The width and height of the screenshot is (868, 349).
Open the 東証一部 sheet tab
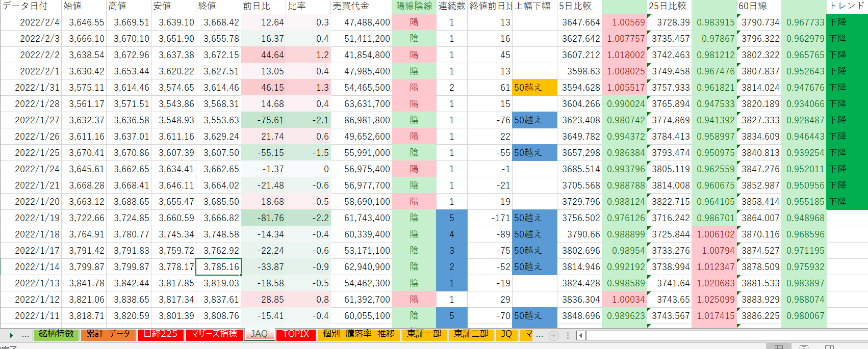tap(424, 334)
